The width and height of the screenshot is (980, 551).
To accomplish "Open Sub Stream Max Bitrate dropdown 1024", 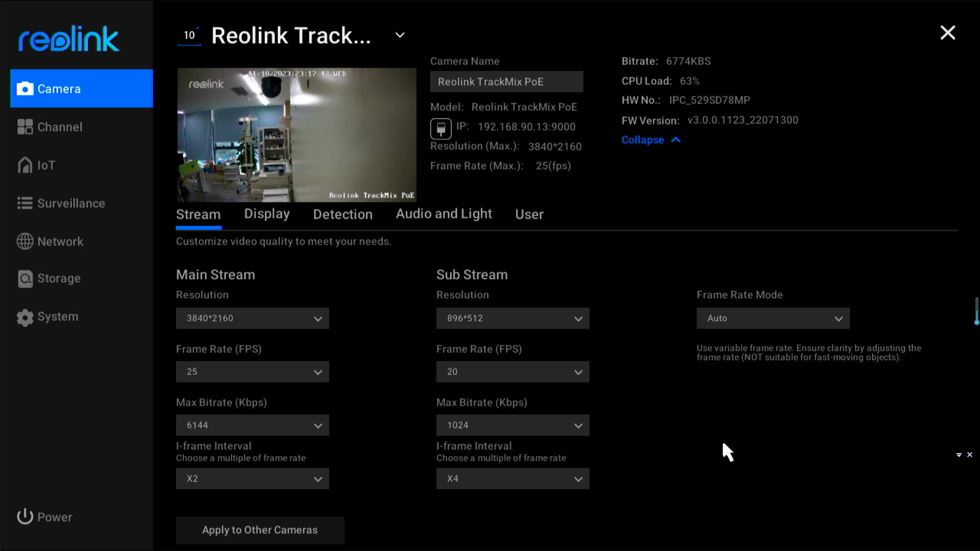I will tap(513, 425).
